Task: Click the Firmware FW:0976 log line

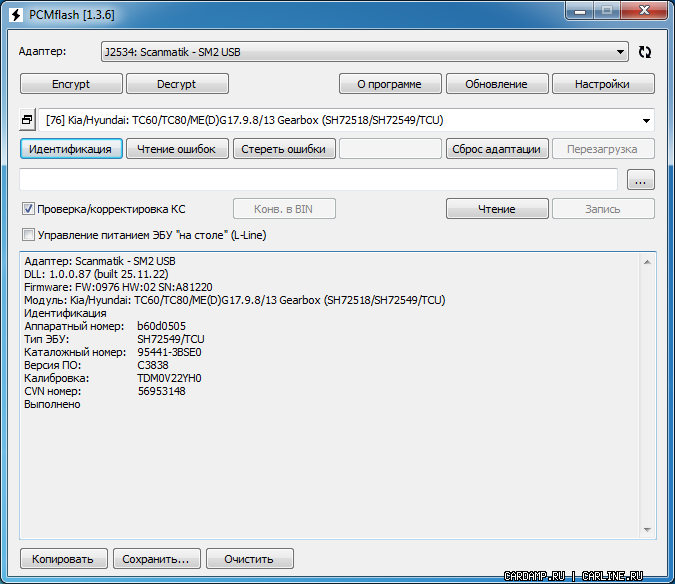Action: [x=118, y=287]
